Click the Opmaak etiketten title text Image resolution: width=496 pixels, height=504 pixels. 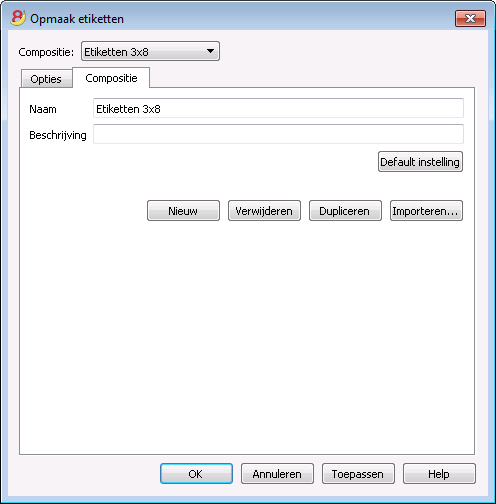[x=77, y=19]
